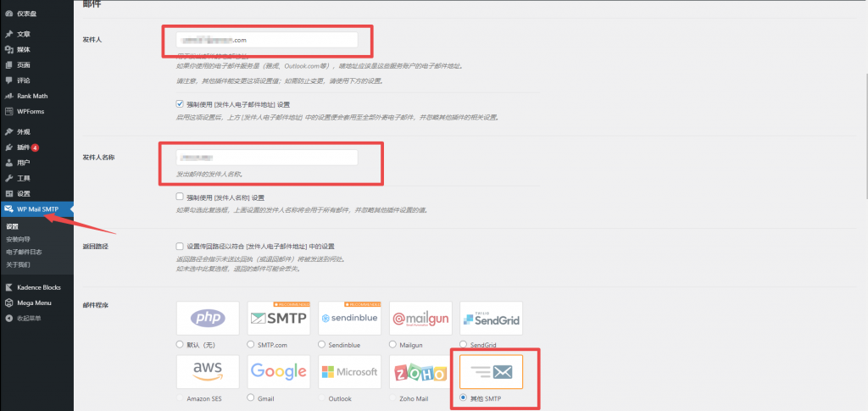The width and height of the screenshot is (868, 411).
Task: Open the Dashboard (仪表盘) sidebar icon
Action: [8, 14]
